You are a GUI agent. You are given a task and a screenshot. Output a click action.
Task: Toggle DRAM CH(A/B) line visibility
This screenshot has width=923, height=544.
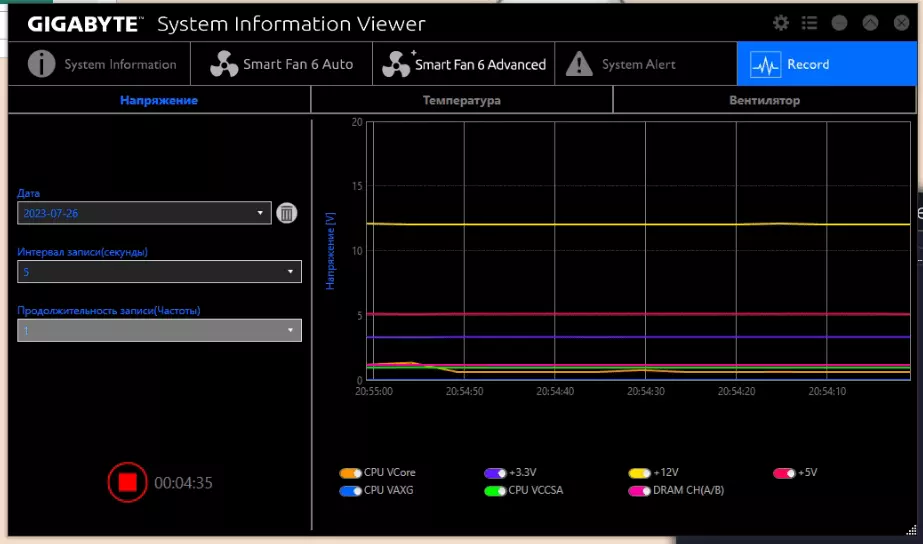[639, 491]
